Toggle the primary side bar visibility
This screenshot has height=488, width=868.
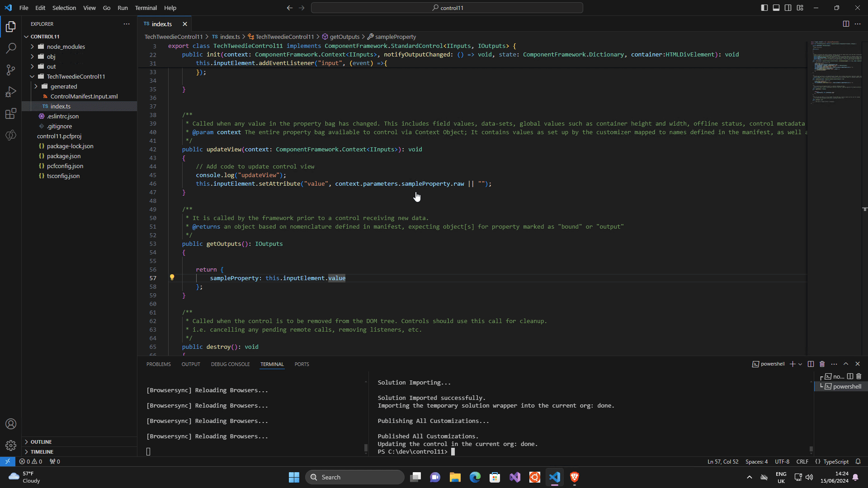click(x=764, y=8)
